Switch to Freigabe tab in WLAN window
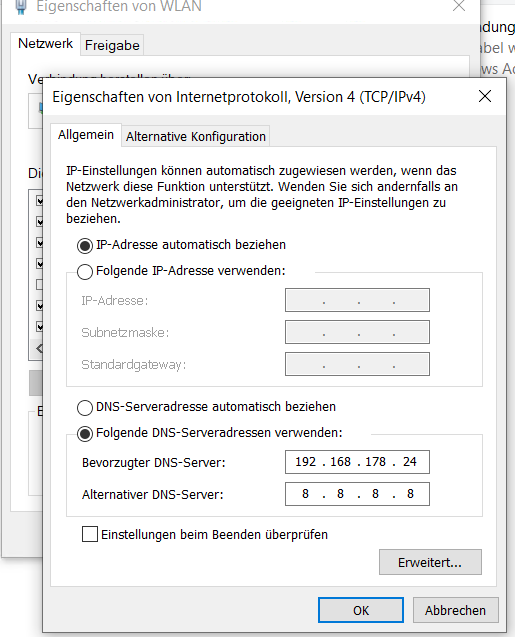The image size is (515, 637). (x=112, y=45)
